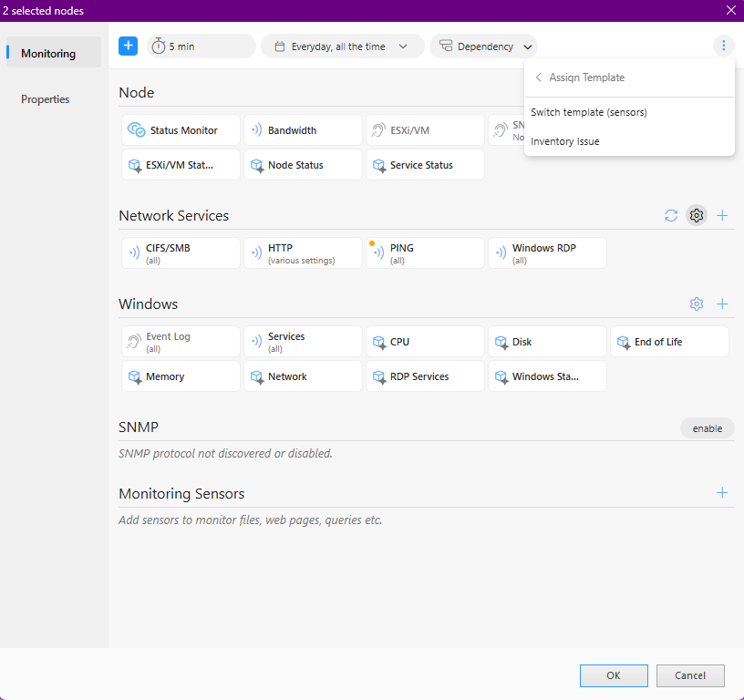Click the blue plus add button in toolbar
The height and width of the screenshot is (700, 744).
128,46
